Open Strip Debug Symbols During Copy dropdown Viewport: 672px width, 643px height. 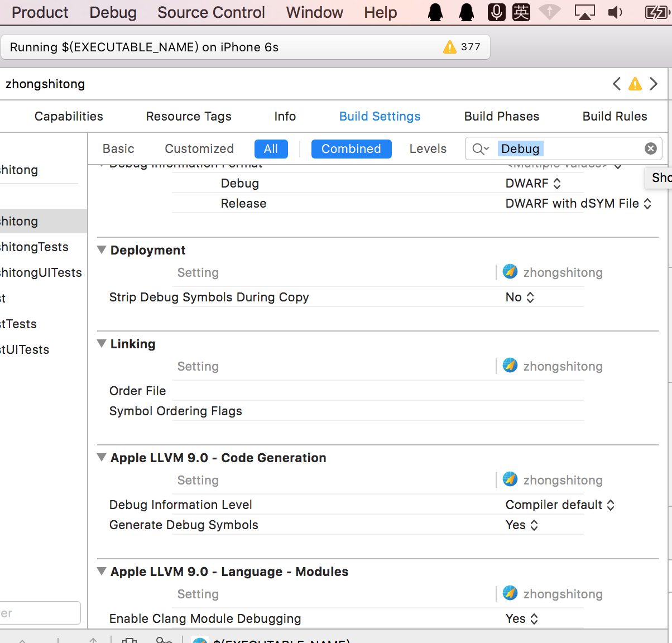click(520, 297)
